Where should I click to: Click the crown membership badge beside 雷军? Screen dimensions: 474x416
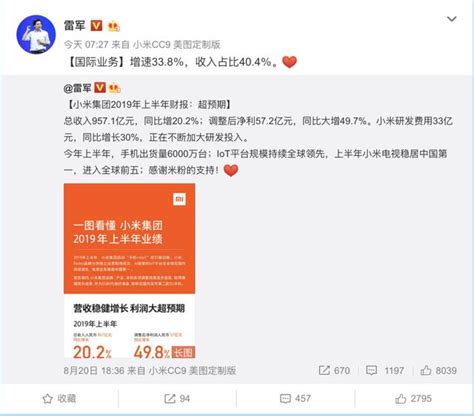pos(114,26)
